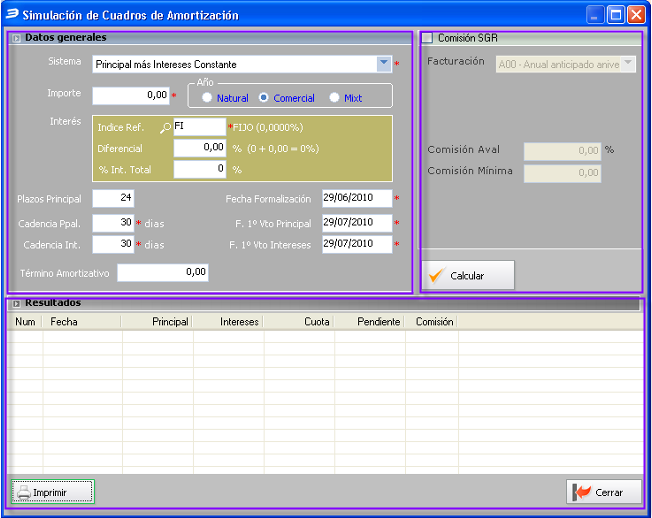652x518 pixels.
Task: Collapse the Datos generales panel arrow
Action: tap(14, 38)
